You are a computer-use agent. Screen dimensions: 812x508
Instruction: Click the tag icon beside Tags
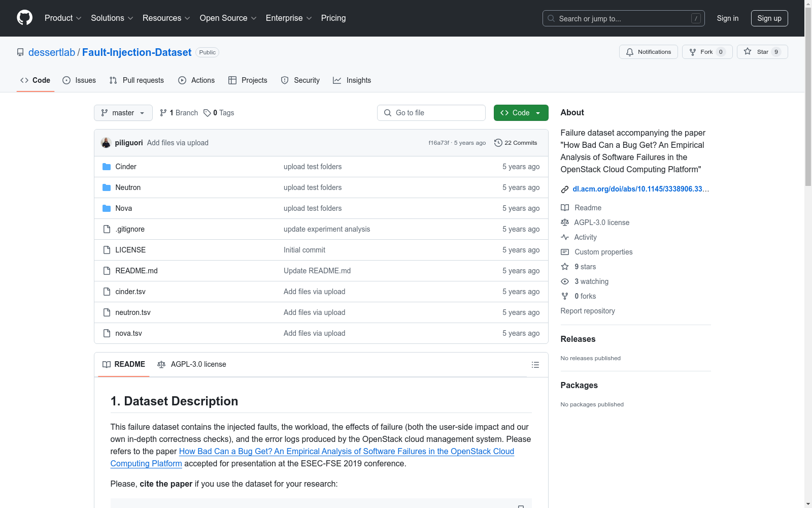coord(207,113)
